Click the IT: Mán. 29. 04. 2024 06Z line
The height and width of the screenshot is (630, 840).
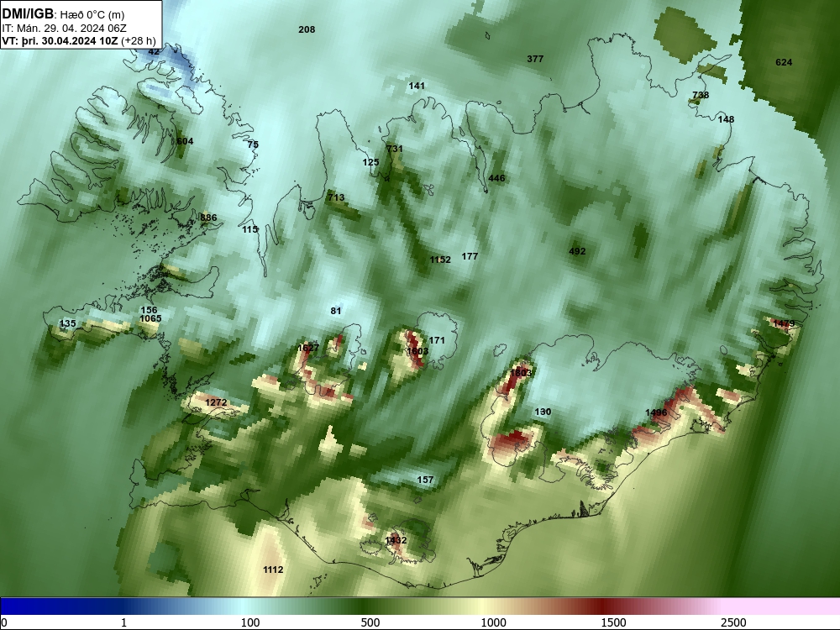pyautogui.click(x=64, y=29)
